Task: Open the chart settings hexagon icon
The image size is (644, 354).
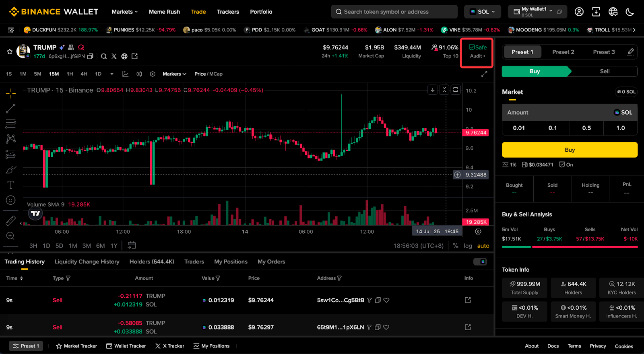Action: 153,74
